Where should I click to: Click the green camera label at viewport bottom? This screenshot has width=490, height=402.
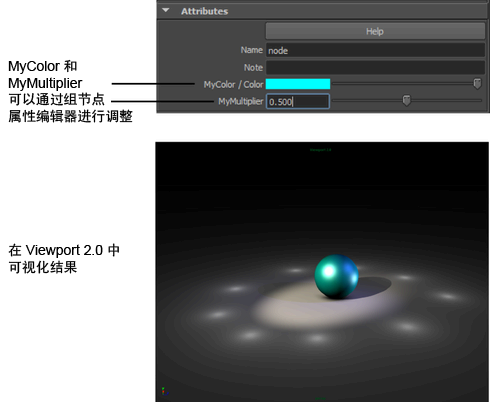coord(320,399)
